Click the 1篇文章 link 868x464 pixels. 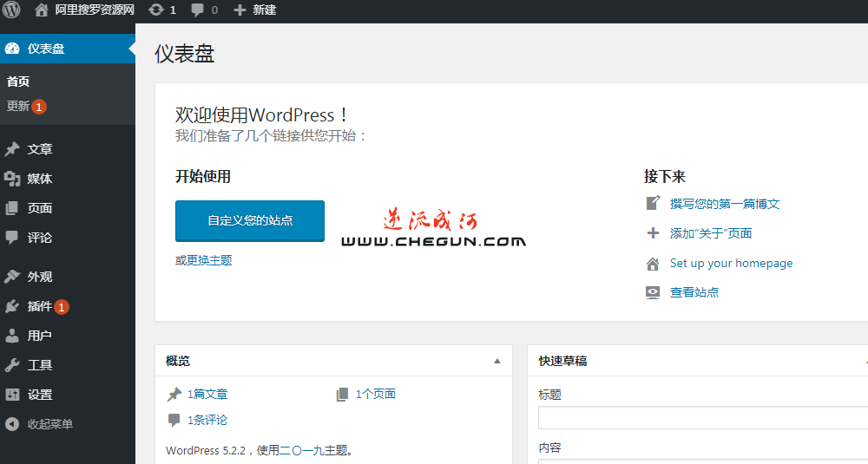[207, 395]
